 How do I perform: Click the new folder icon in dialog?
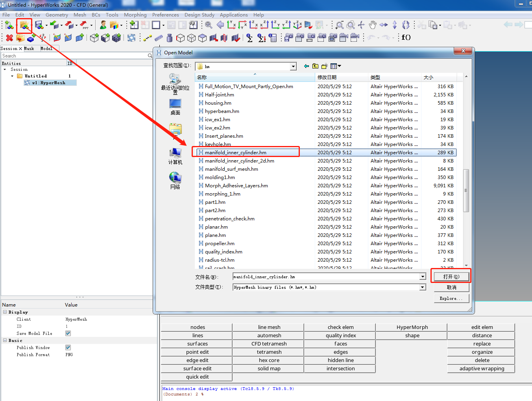[324, 66]
